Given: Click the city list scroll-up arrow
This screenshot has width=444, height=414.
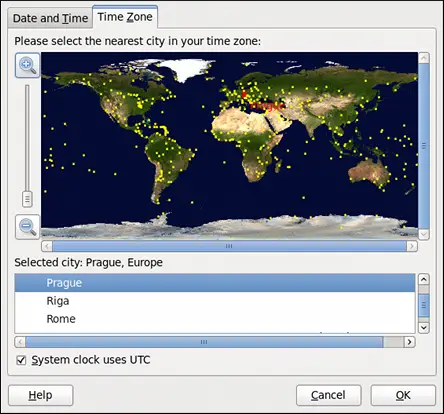Looking at the screenshot, I should [x=424, y=279].
